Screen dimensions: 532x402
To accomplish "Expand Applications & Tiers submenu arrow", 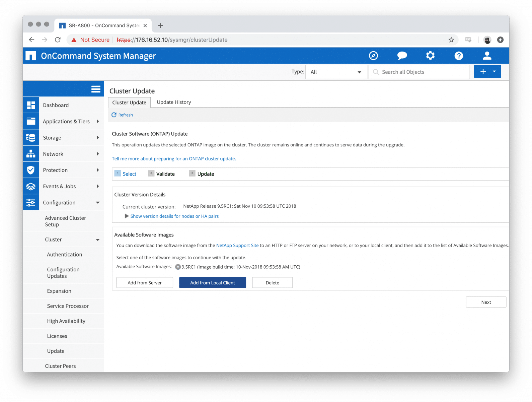I will 98,121.
